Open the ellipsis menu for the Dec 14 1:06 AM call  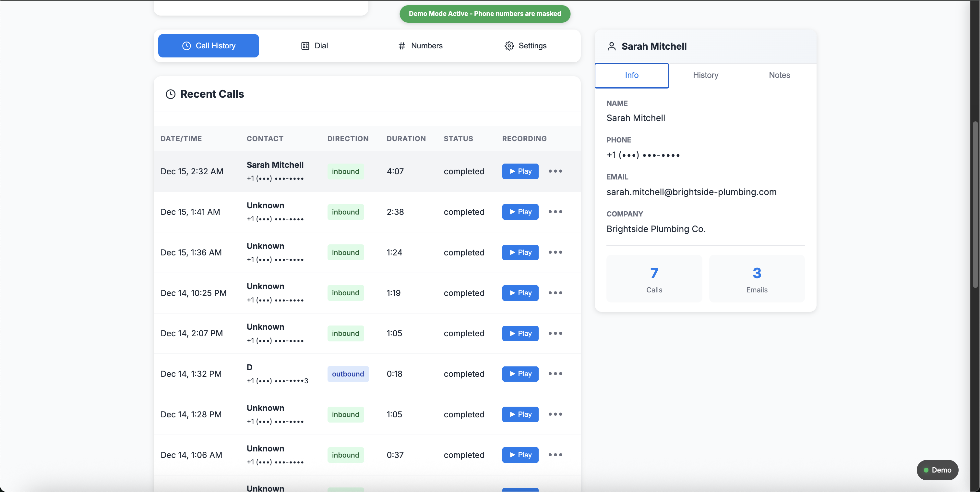(x=555, y=455)
